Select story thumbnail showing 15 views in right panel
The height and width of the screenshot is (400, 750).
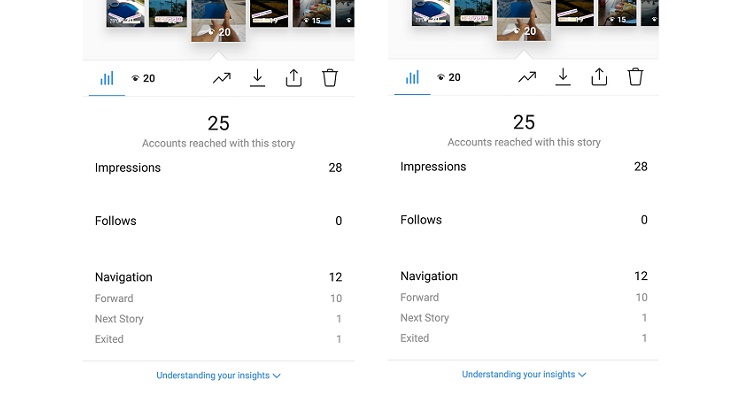click(617, 13)
